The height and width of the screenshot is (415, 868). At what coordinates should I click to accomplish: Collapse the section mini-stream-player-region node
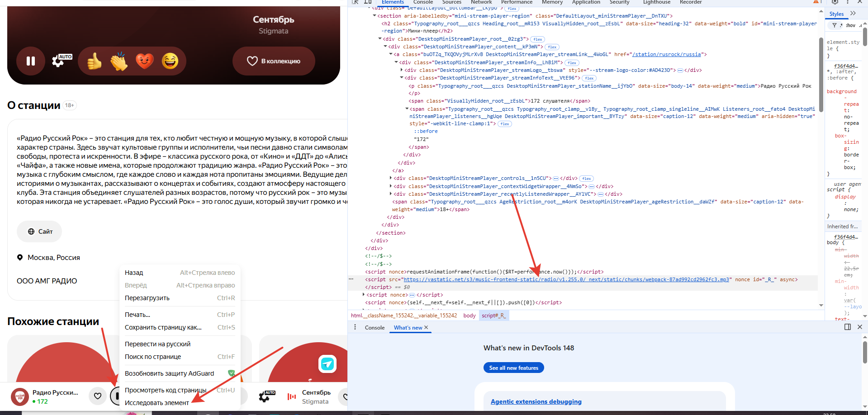[x=375, y=16]
